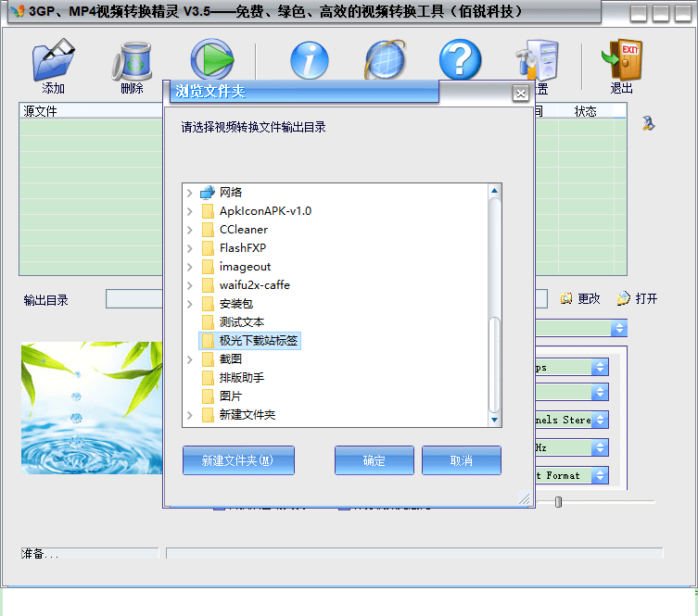The height and width of the screenshot is (616, 698).
Task: Open the question mark help icon
Action: 460,61
